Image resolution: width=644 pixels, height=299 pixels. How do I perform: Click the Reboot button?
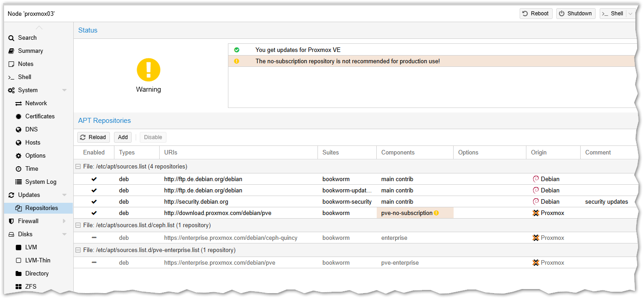pos(535,14)
